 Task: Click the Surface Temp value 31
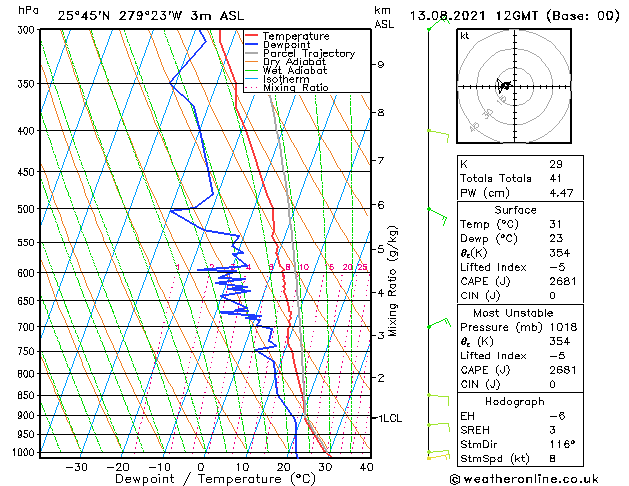pyautogui.click(x=555, y=224)
